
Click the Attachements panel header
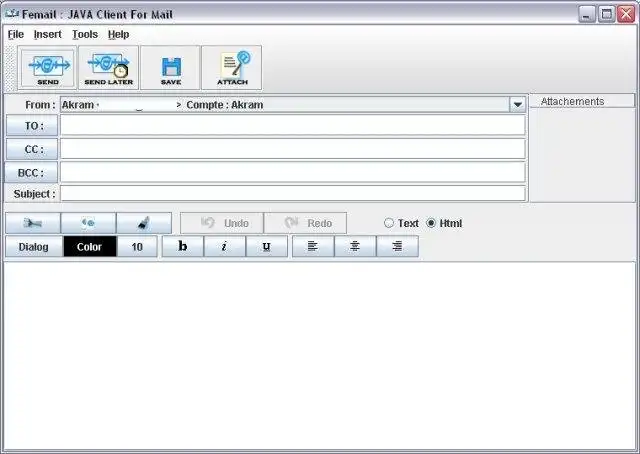click(x=582, y=101)
